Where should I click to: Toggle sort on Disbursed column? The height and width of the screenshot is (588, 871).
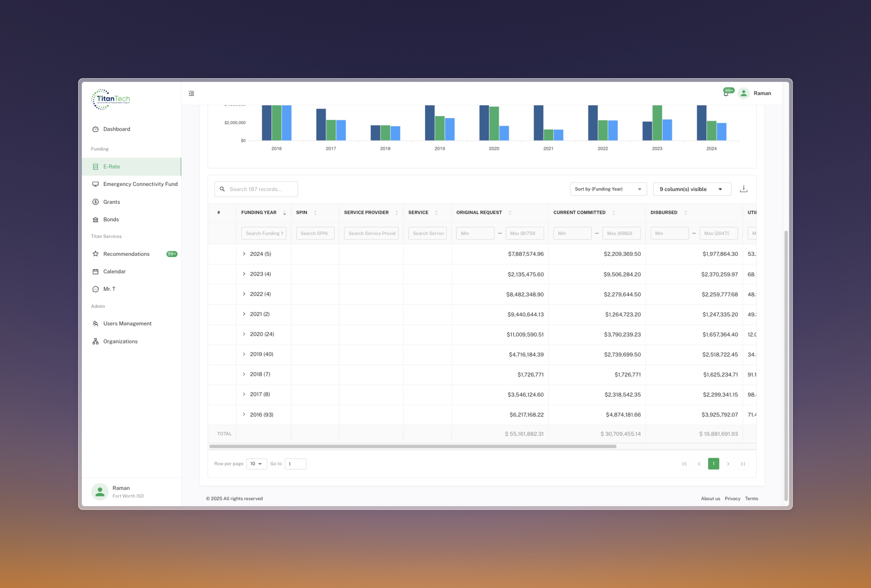686,213
